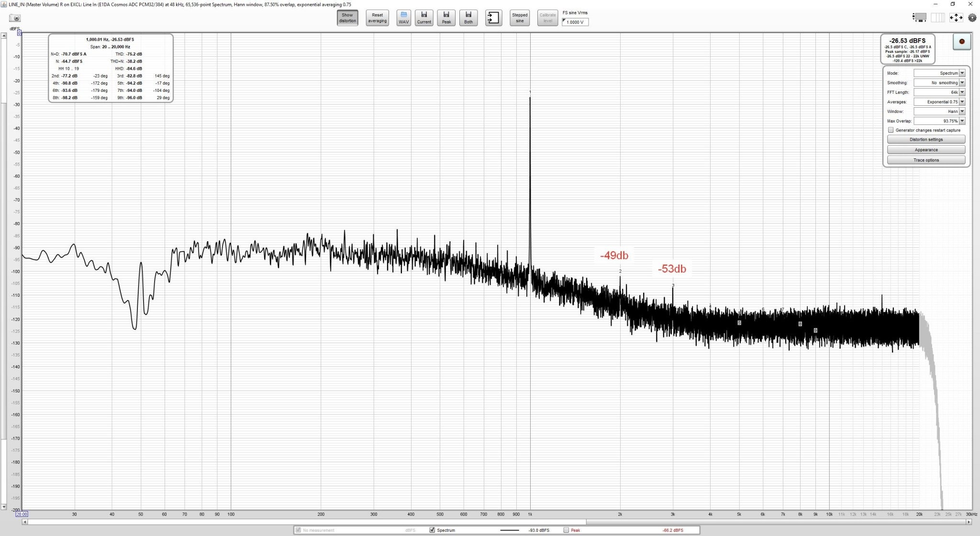Image resolution: width=980 pixels, height=536 pixels.
Task: Enable the Peak trace checkbox
Action: (x=566, y=530)
